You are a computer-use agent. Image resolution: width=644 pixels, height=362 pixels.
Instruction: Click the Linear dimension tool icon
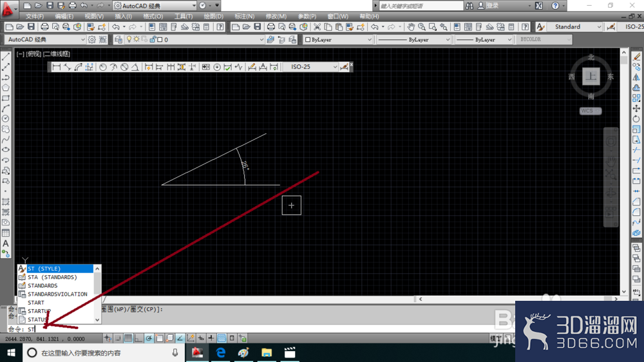57,67
